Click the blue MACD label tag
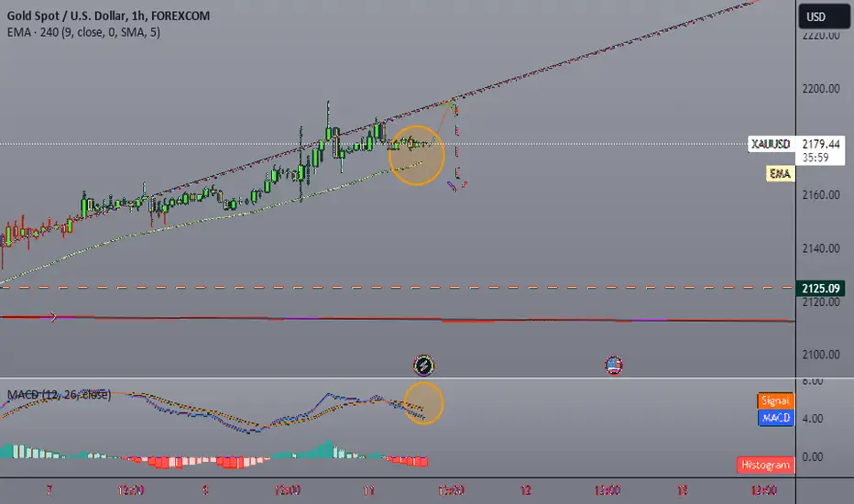 click(x=775, y=417)
